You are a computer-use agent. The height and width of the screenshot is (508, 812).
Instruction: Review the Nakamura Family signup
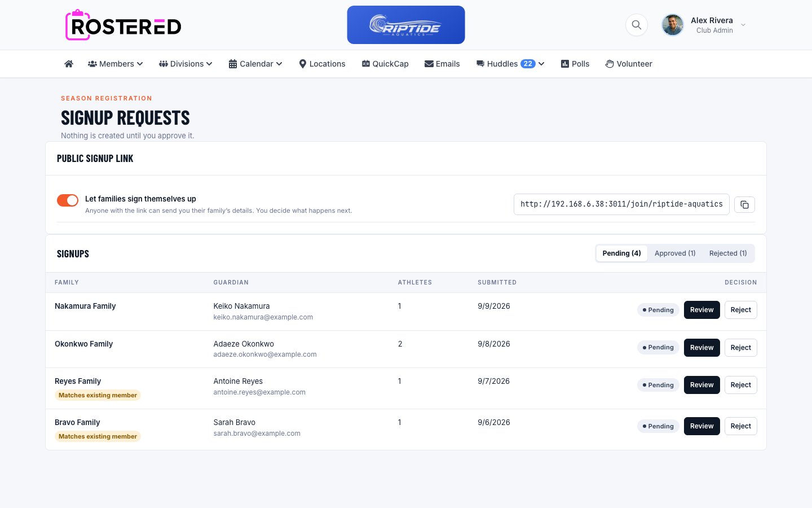[702, 310]
